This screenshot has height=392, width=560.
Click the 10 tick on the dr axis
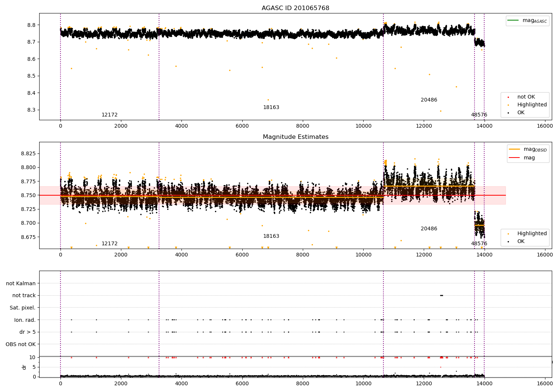[32, 357]
